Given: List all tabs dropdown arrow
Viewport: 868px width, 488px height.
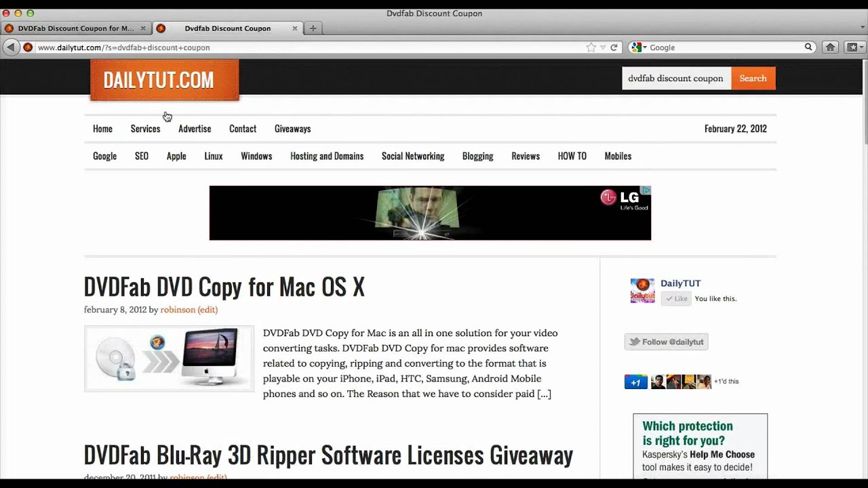Looking at the screenshot, I should (863, 28).
